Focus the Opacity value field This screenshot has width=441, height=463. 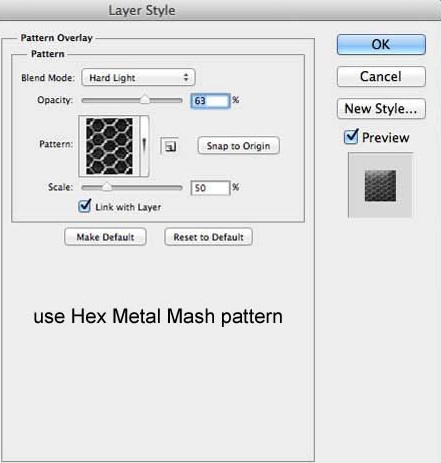coord(210,101)
